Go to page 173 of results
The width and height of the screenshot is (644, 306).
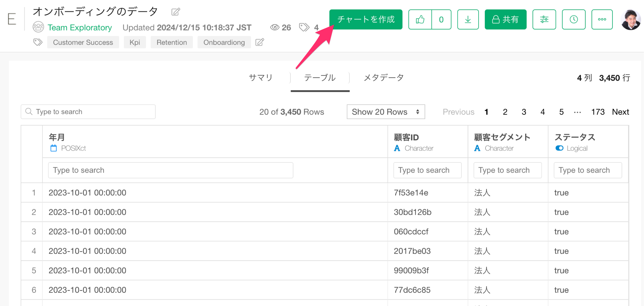[597, 112]
